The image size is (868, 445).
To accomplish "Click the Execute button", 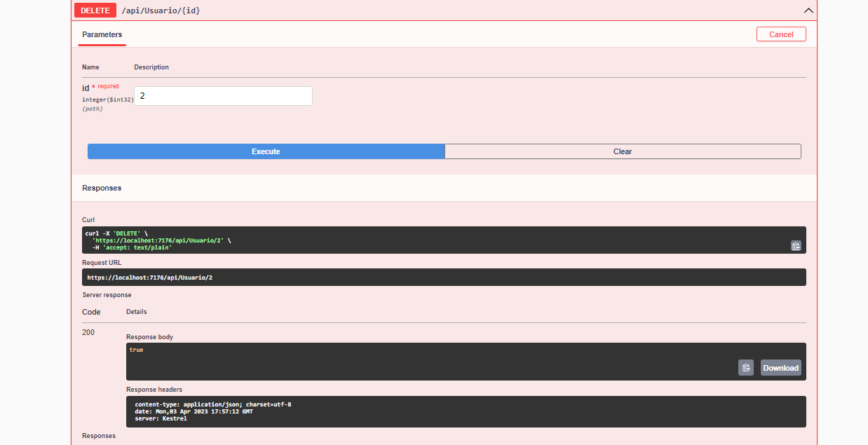I will click(266, 151).
